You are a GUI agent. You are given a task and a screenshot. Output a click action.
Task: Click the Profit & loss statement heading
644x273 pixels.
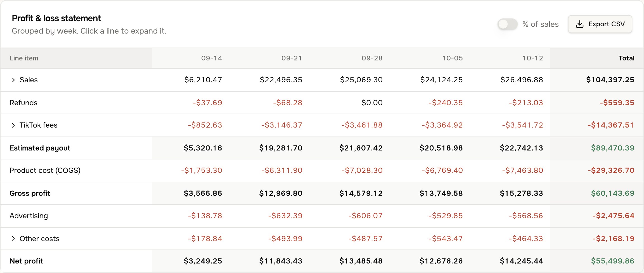point(56,18)
